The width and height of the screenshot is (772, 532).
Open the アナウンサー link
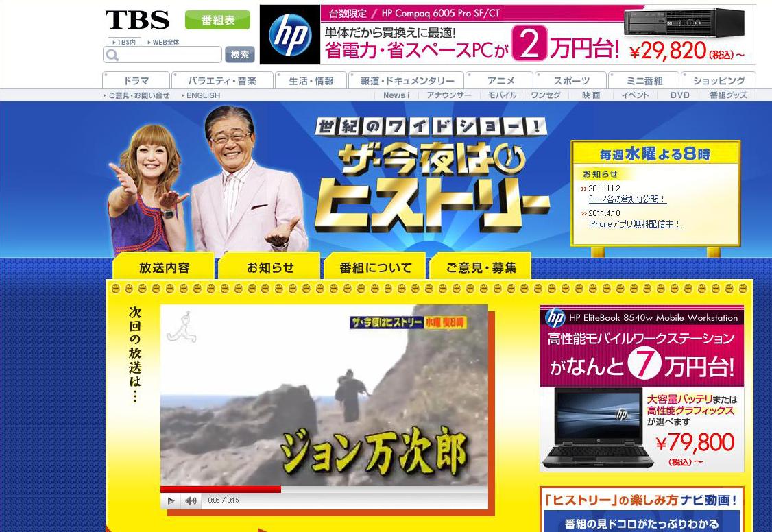click(x=448, y=95)
